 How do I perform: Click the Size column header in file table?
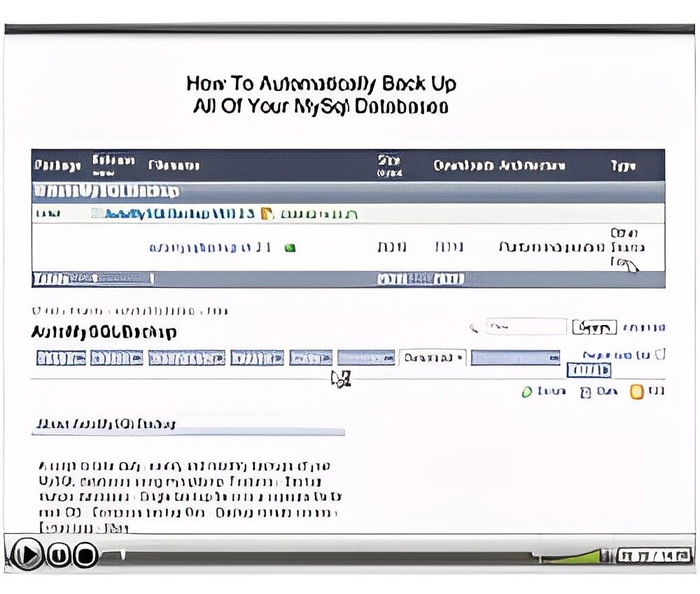click(389, 165)
